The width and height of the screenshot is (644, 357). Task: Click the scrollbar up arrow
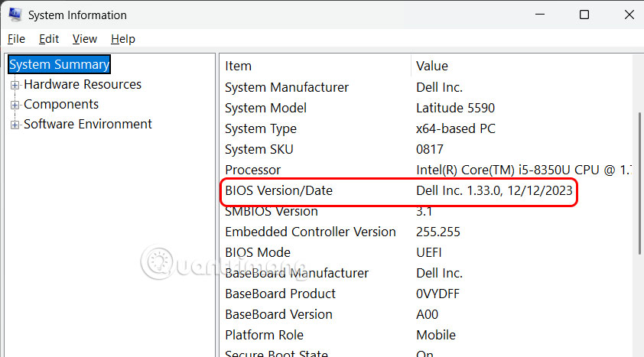(x=639, y=61)
